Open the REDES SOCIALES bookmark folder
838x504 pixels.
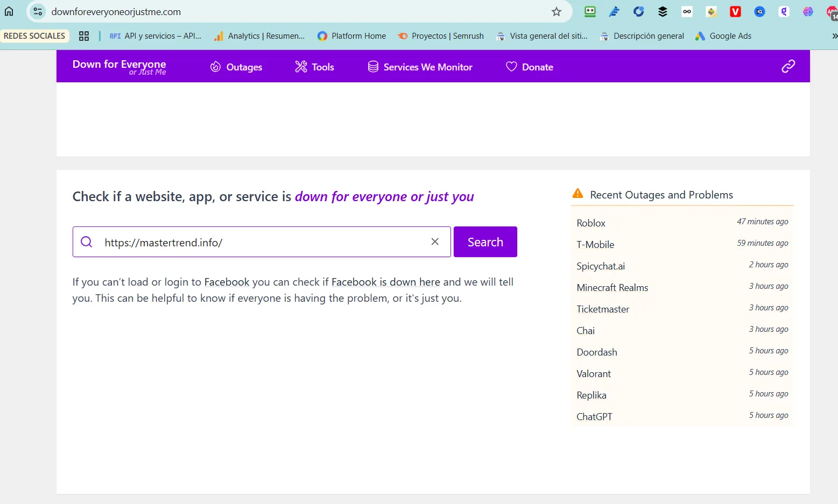click(34, 36)
